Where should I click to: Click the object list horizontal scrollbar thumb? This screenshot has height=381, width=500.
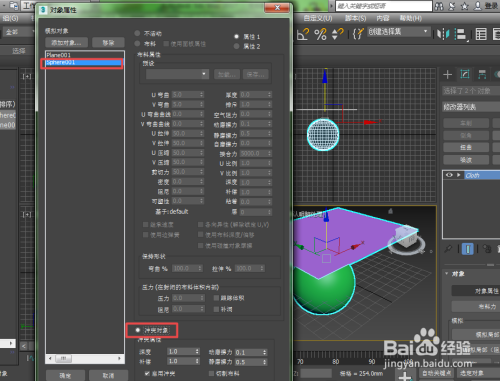point(63,358)
